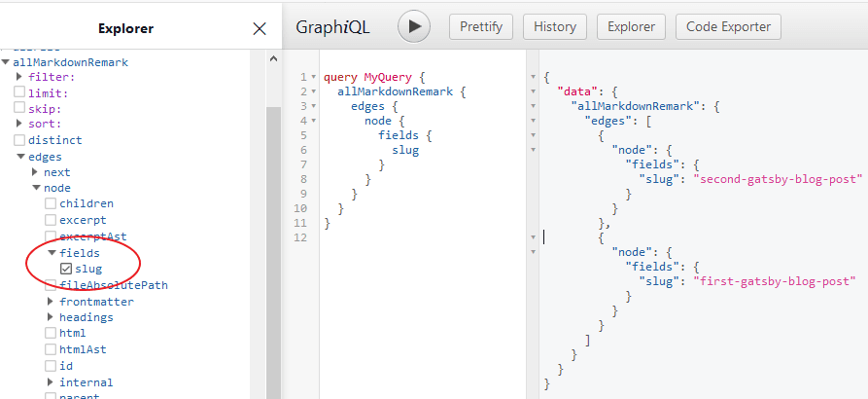Open the History panel

[x=555, y=27]
